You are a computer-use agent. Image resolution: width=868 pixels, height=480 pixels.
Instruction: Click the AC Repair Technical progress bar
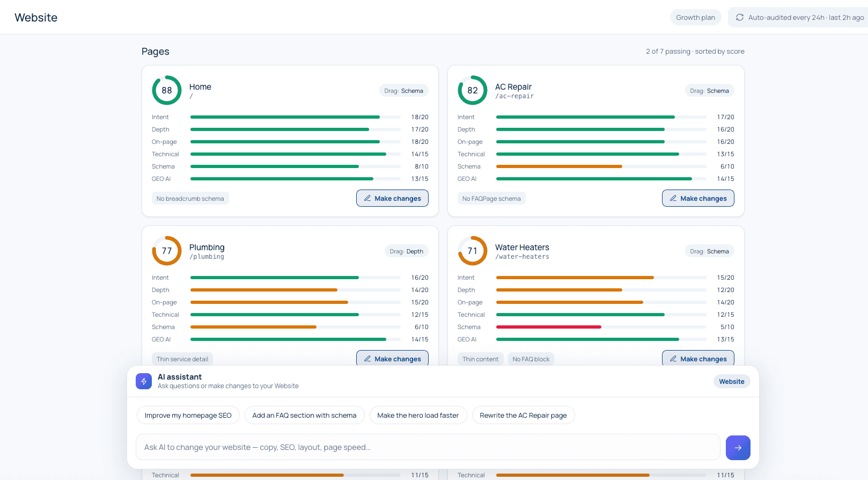[x=601, y=154]
